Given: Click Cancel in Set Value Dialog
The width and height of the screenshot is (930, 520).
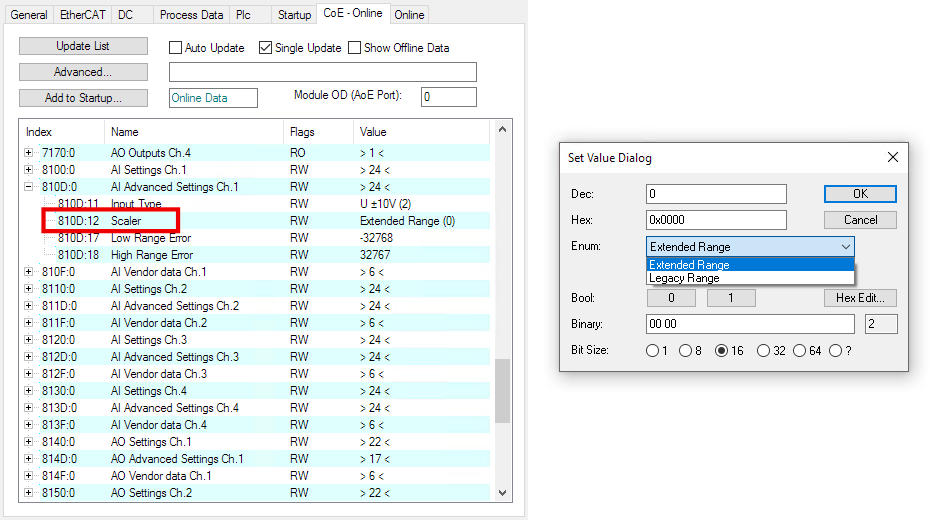Looking at the screenshot, I should 860,220.
